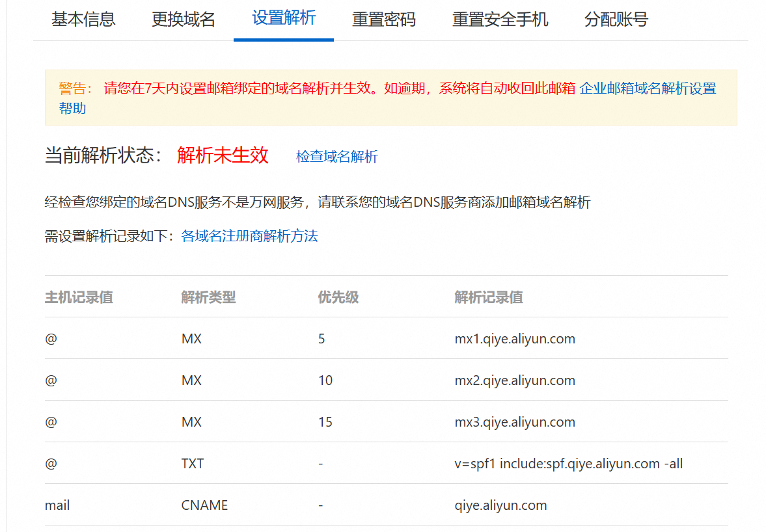Image resolution: width=766 pixels, height=532 pixels.
Task: Select the SPF TXT record value
Action: (568, 464)
